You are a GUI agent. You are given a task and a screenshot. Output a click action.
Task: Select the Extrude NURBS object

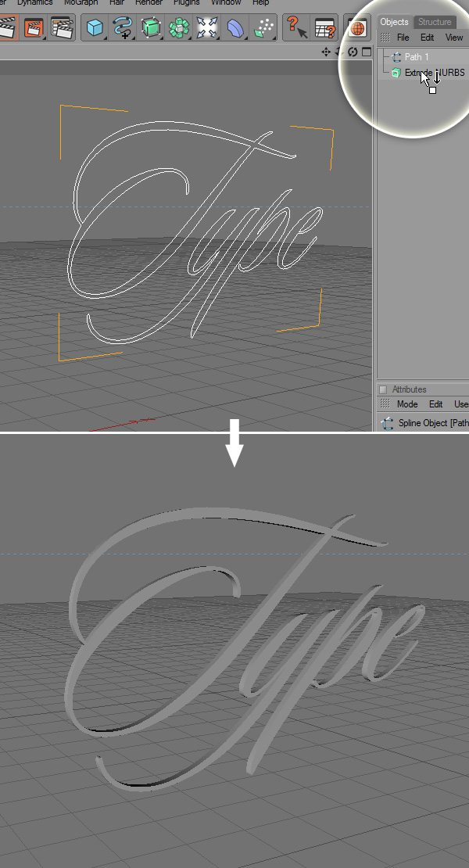[x=434, y=73]
